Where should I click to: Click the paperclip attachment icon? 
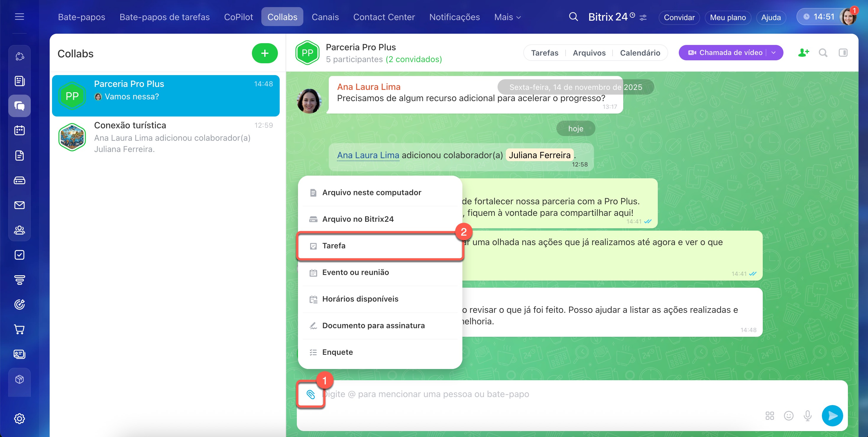(x=310, y=394)
